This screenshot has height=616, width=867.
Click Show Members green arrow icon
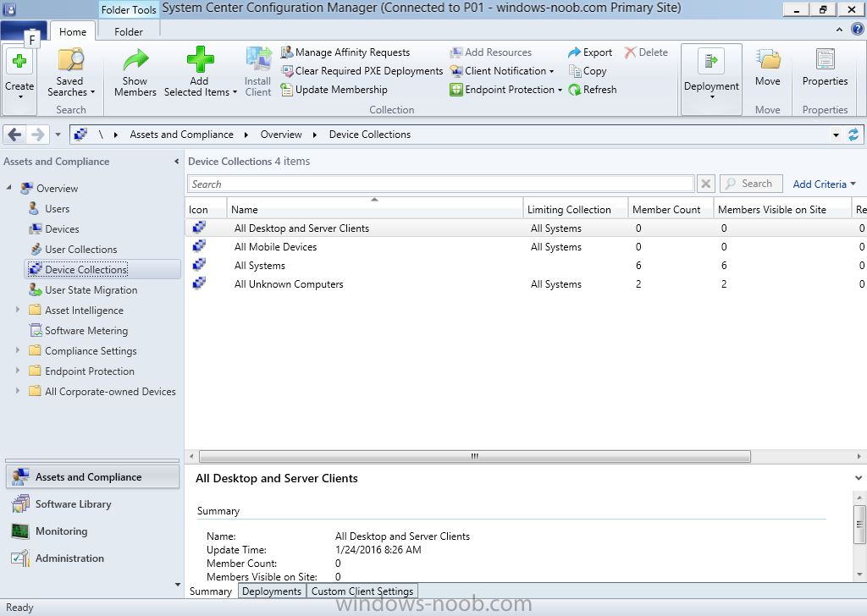(135, 60)
